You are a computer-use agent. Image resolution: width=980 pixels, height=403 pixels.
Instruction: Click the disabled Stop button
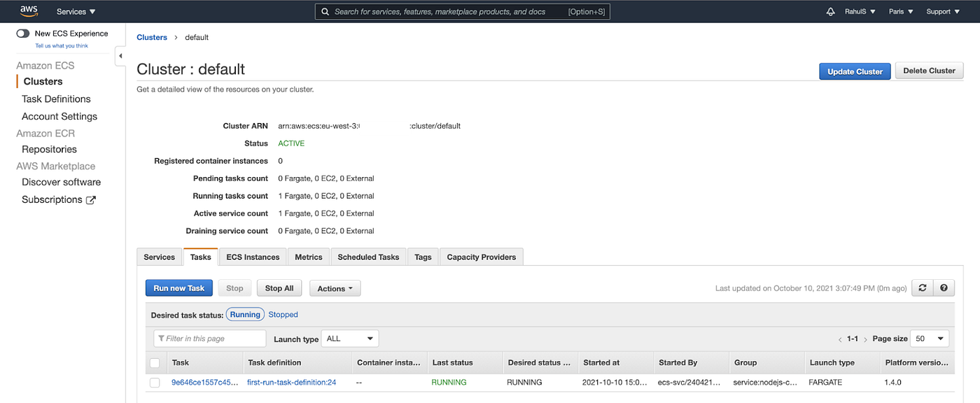[234, 288]
